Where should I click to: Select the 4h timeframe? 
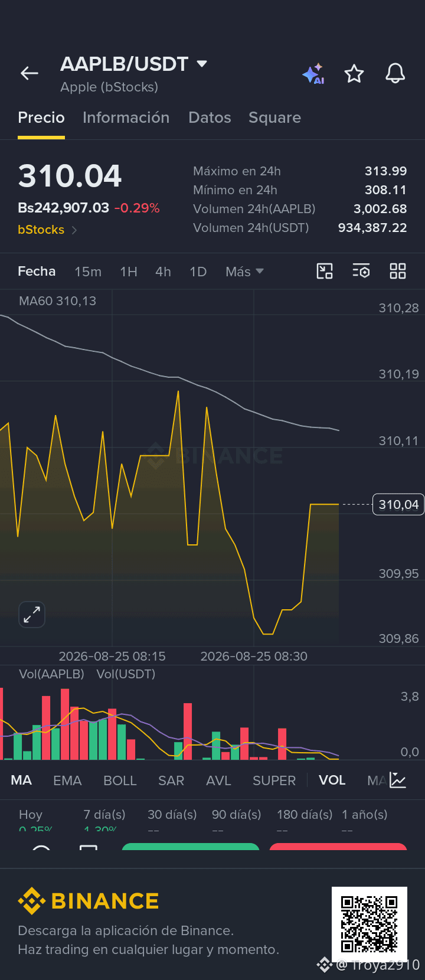pos(163,272)
